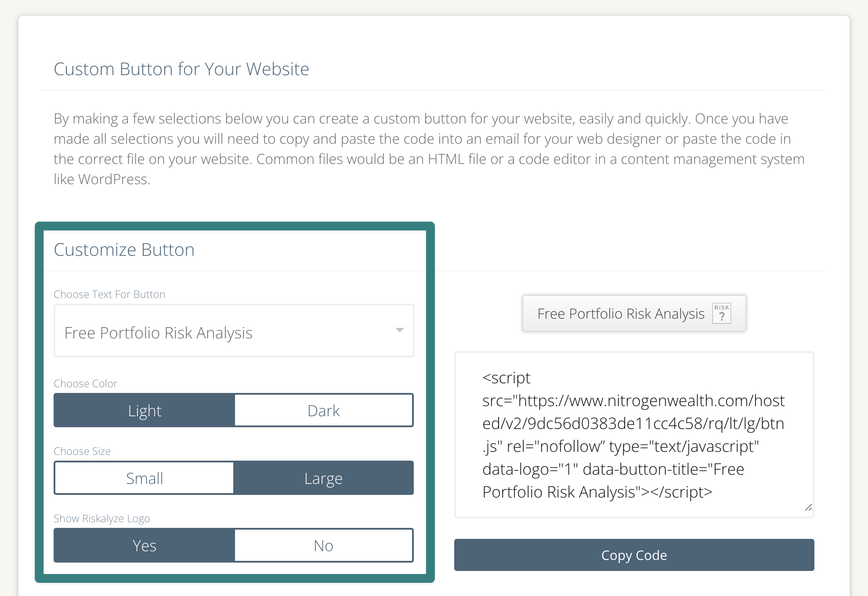Click the 'Choose Size' label
The image size is (868, 596).
82,451
